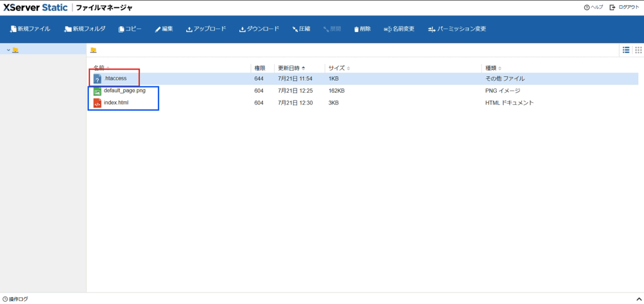Open パーミッション変更 permission settings
Viewport: 644px width, 304px height.
tap(457, 29)
